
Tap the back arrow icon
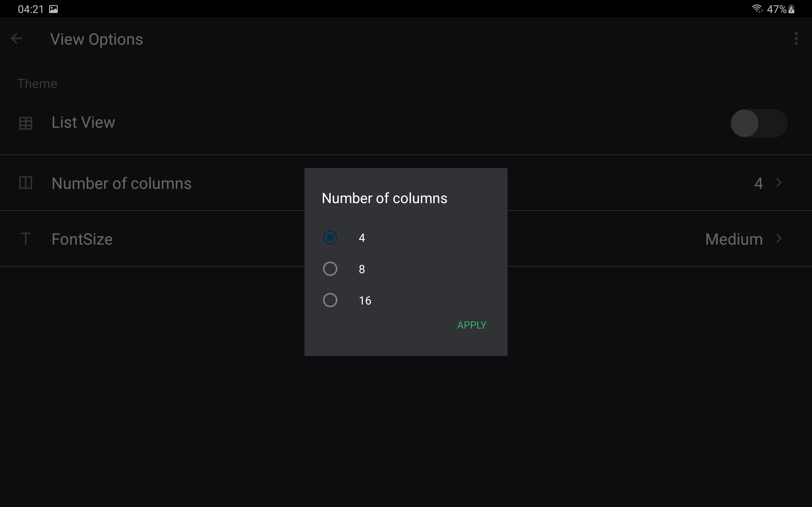(x=16, y=39)
